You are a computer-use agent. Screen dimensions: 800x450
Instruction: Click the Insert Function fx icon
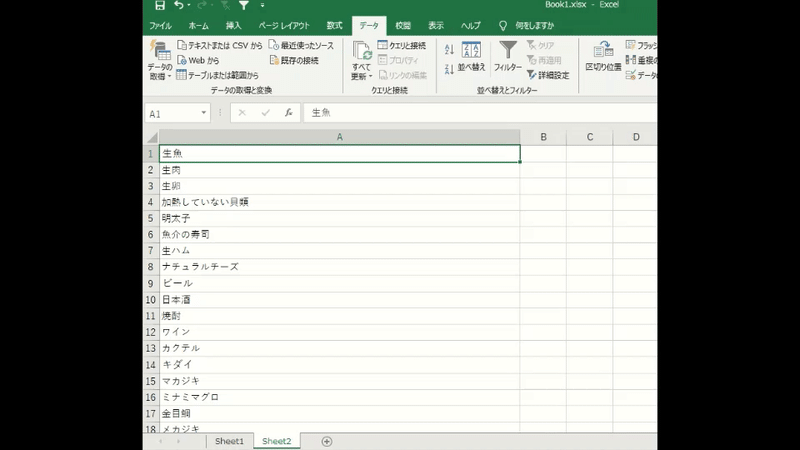[288, 113]
